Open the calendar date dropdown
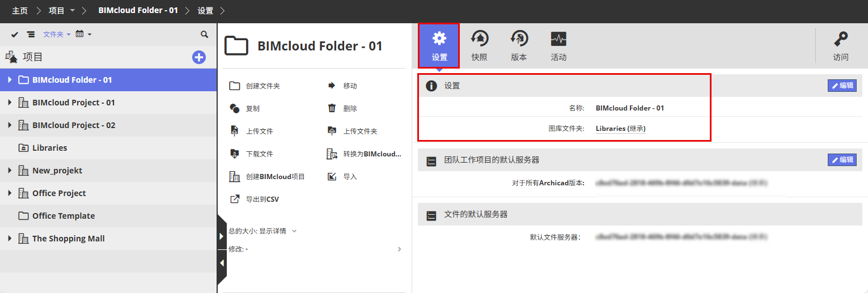This screenshot has height=293, width=868. click(x=83, y=35)
